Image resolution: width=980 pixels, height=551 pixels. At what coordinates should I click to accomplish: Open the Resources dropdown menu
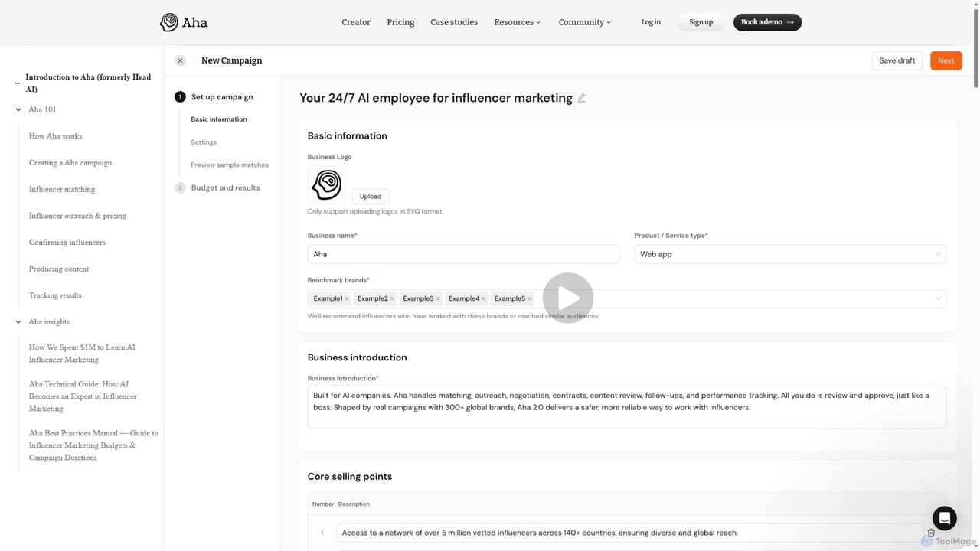(518, 22)
